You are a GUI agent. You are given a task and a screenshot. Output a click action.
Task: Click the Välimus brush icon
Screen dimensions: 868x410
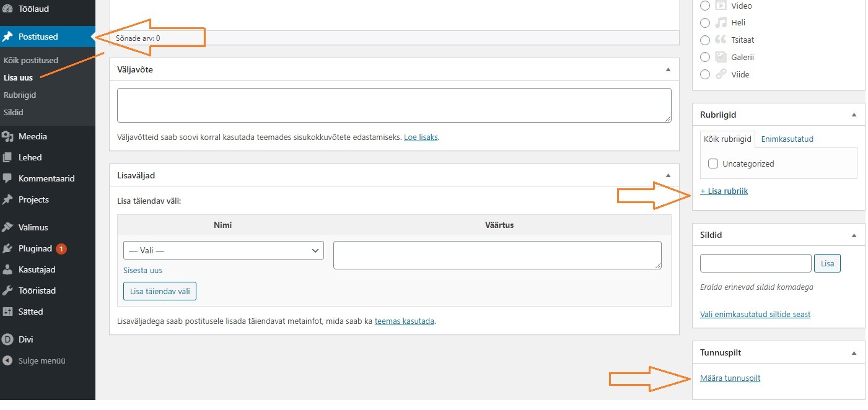[7, 227]
